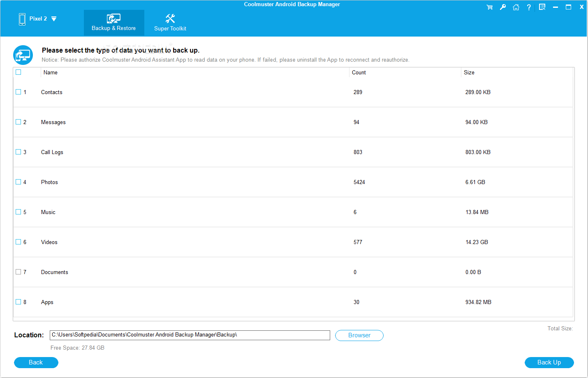Click the Documents size 0.00 B
The width and height of the screenshot is (588, 378).
473,272
